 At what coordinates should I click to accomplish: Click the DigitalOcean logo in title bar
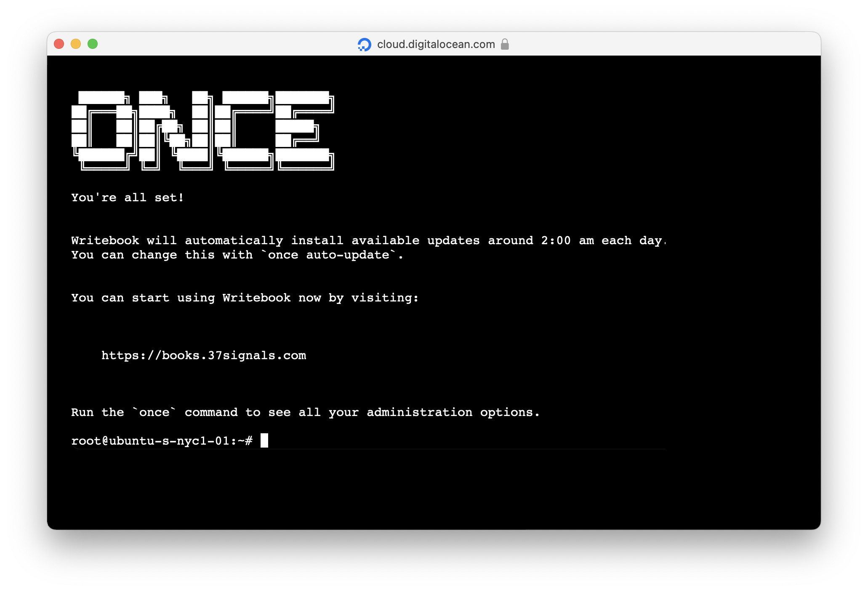364,44
